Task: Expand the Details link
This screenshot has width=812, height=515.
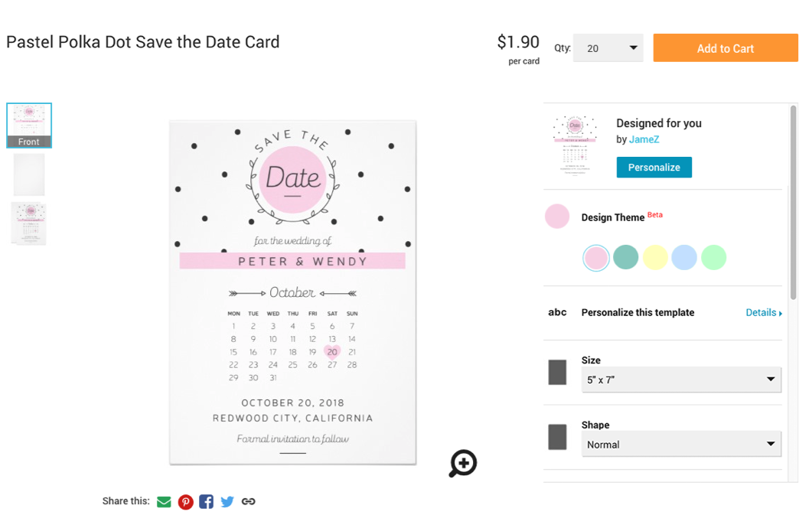Action: pos(764,313)
